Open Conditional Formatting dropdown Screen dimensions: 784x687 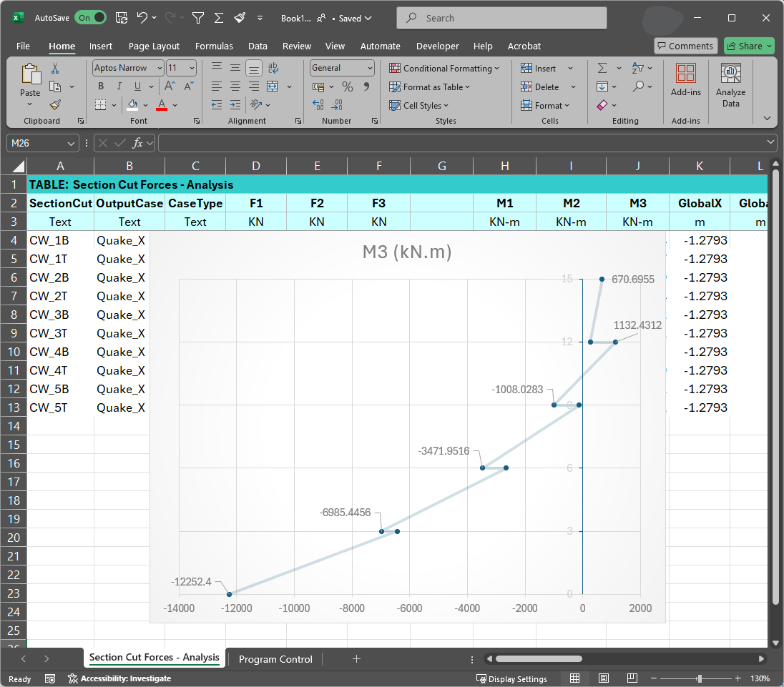click(x=444, y=68)
